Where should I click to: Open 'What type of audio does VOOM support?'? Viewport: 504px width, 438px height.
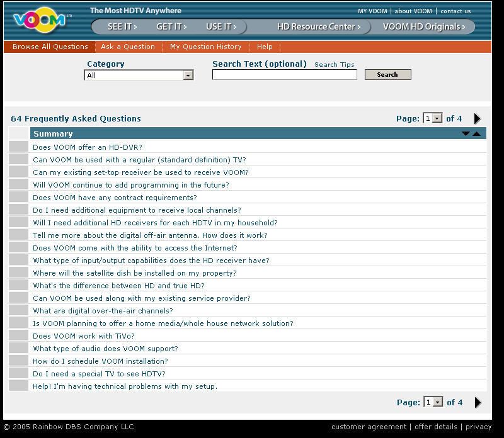coord(105,349)
